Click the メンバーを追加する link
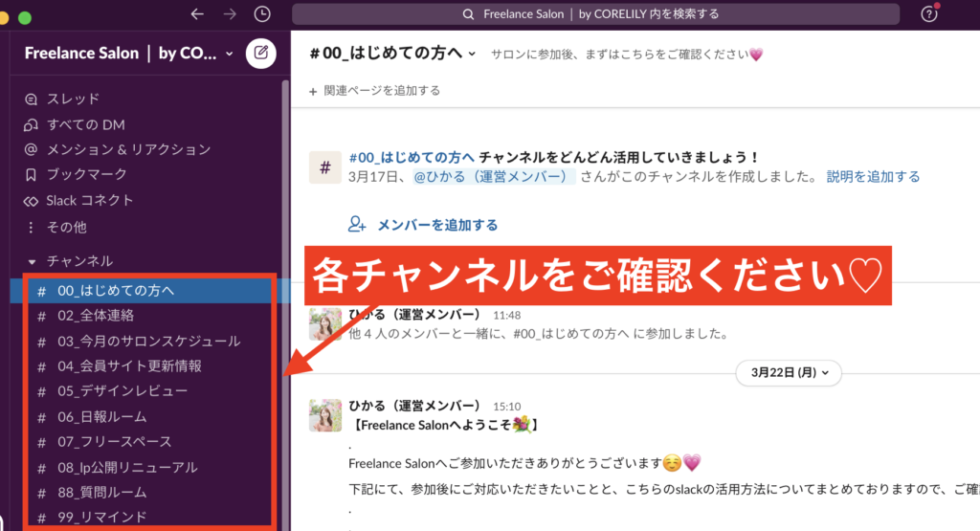 pos(436,225)
